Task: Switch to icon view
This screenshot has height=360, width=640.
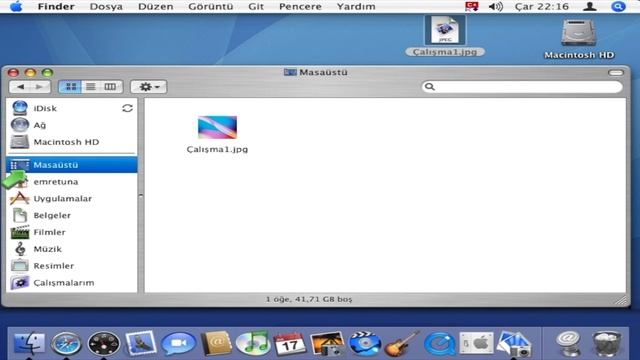Action: 71,87
